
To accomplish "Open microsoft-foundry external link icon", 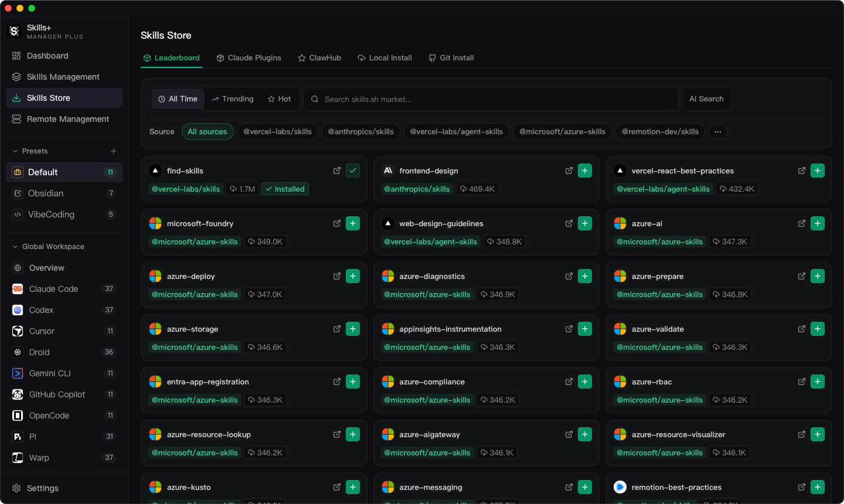I will [337, 223].
